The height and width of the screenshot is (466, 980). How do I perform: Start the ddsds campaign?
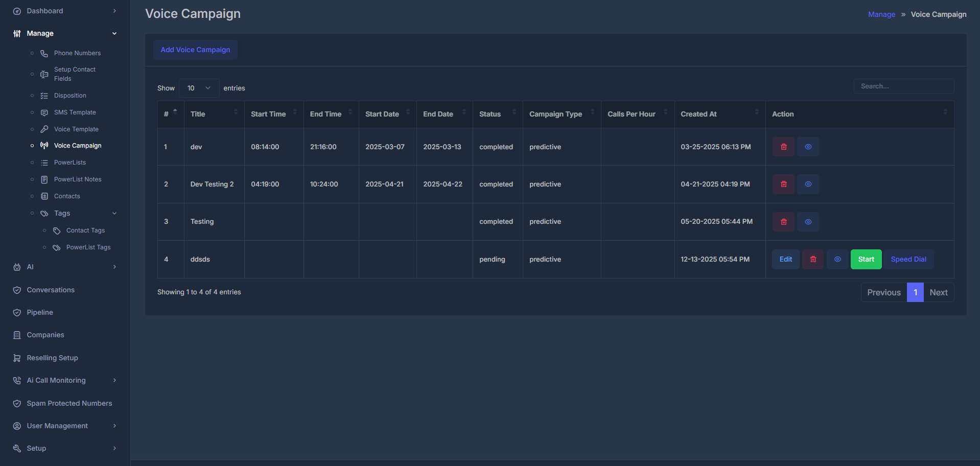pyautogui.click(x=866, y=259)
